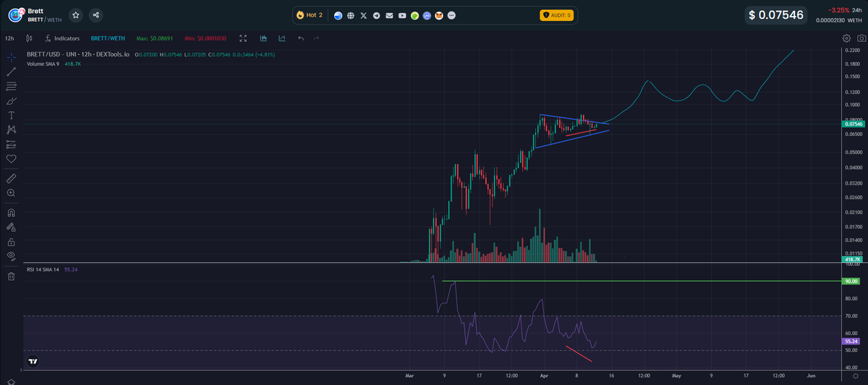This screenshot has width=868, height=385.
Task: Hide all drawings with eye icon
Action: [11, 256]
